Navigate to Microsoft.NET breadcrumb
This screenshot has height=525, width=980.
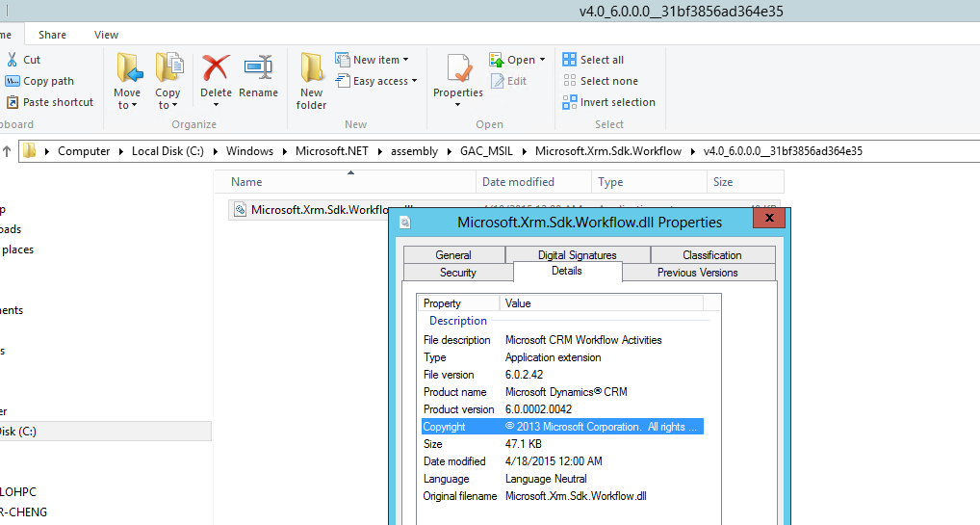tap(332, 151)
